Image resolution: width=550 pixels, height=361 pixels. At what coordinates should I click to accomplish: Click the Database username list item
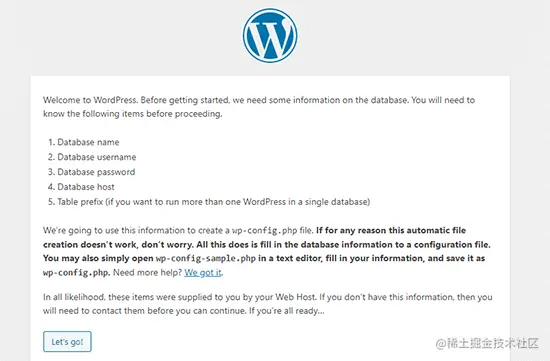click(x=92, y=157)
